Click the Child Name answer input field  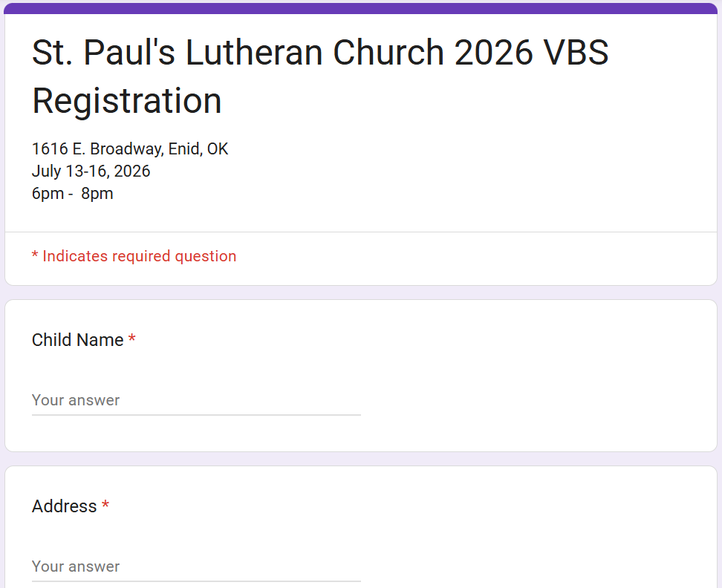(x=196, y=400)
